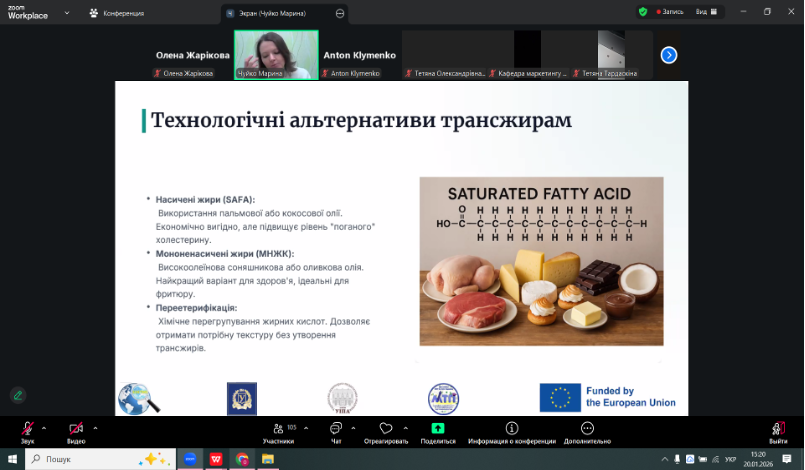Click the Пошук taskbar search box
This screenshot has height=470, width=805.
click(x=101, y=459)
